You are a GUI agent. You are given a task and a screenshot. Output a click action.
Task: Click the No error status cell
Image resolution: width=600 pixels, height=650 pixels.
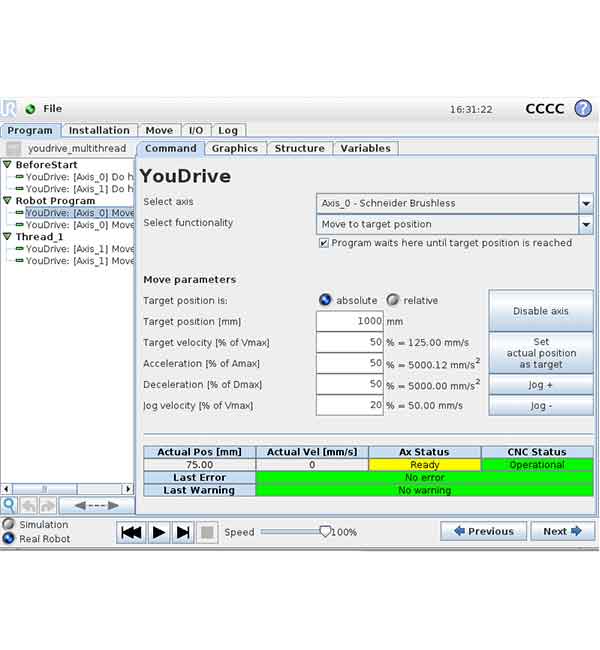coord(425,478)
